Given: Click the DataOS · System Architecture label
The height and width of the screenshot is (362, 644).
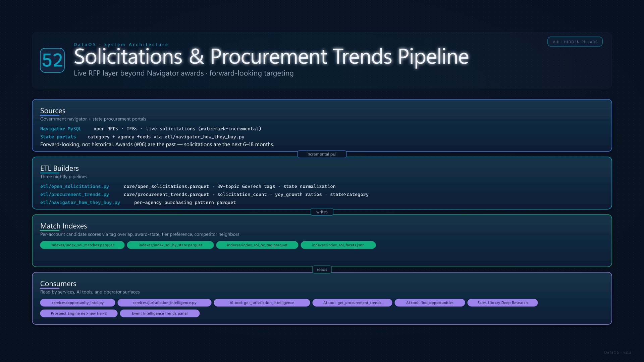Looking at the screenshot, I should [121, 45].
